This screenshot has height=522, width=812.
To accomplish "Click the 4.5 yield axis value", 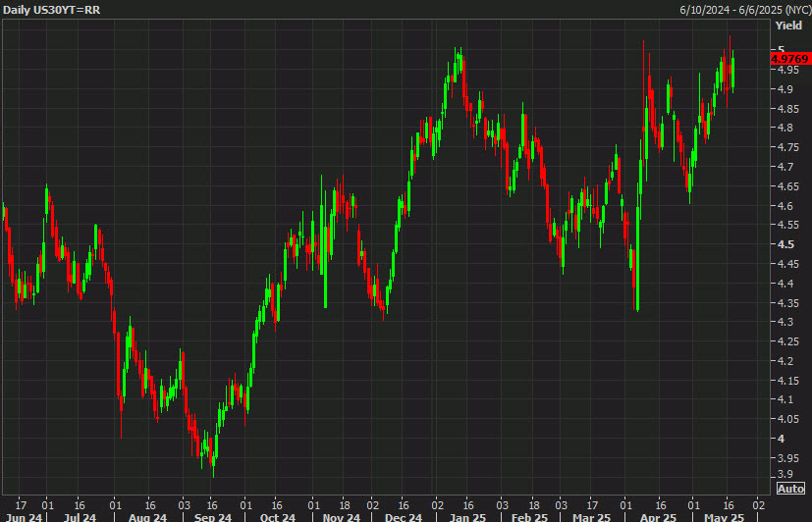I will pyautogui.click(x=785, y=244).
